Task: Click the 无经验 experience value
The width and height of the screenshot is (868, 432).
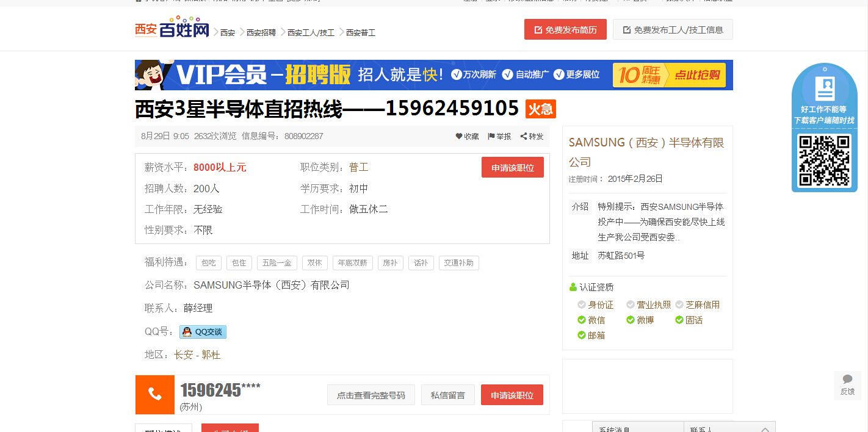Action: 208,209
